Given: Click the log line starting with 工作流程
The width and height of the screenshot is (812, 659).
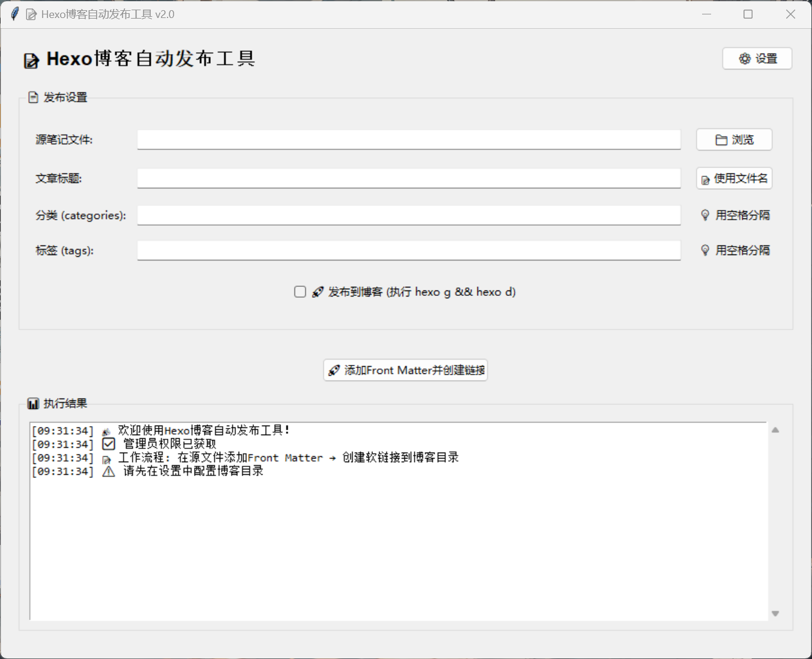Looking at the screenshot, I should coord(245,457).
